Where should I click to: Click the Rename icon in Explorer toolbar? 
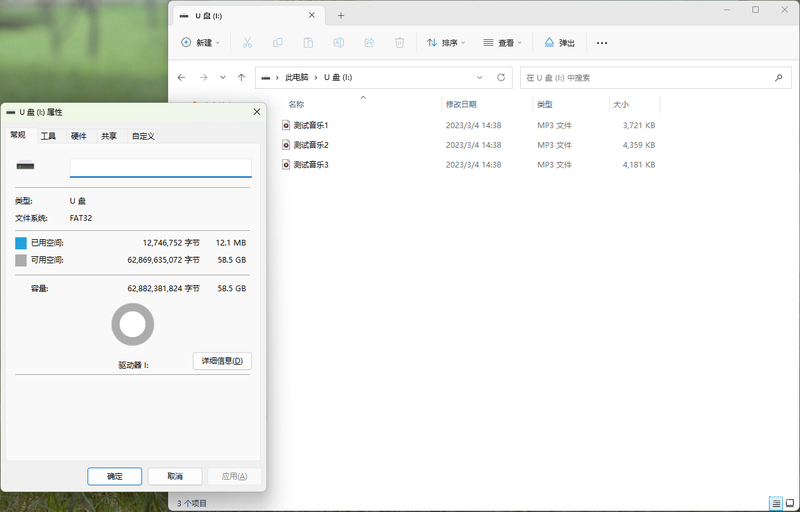point(338,43)
